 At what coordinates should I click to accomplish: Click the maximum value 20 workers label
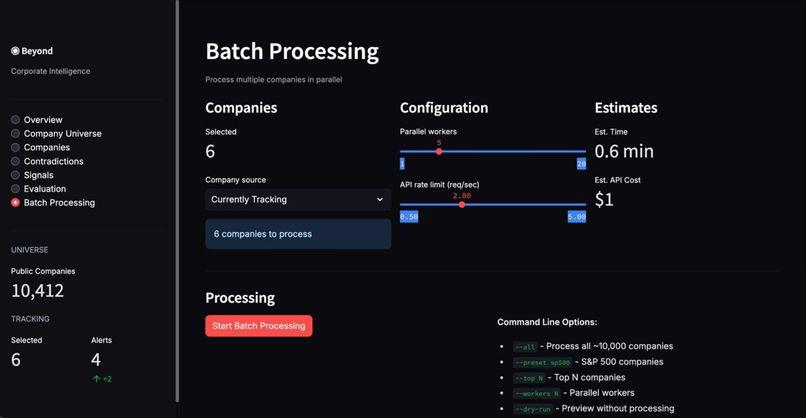pyautogui.click(x=581, y=164)
